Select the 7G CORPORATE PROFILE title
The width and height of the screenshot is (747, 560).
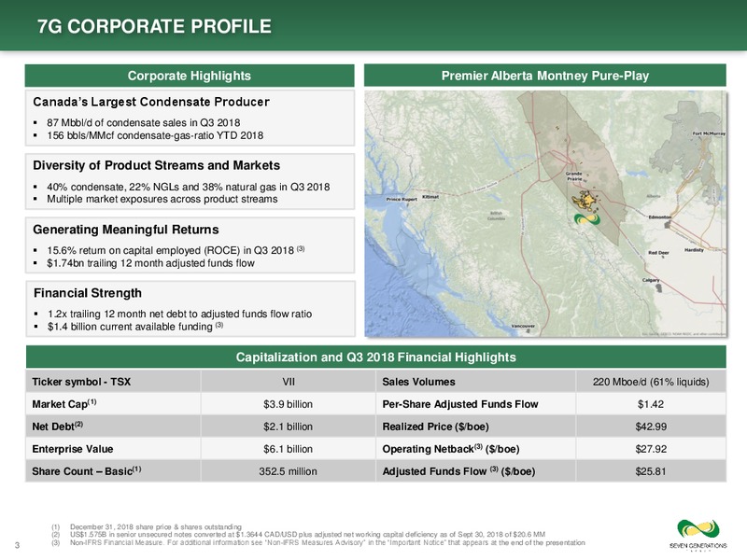tap(154, 26)
